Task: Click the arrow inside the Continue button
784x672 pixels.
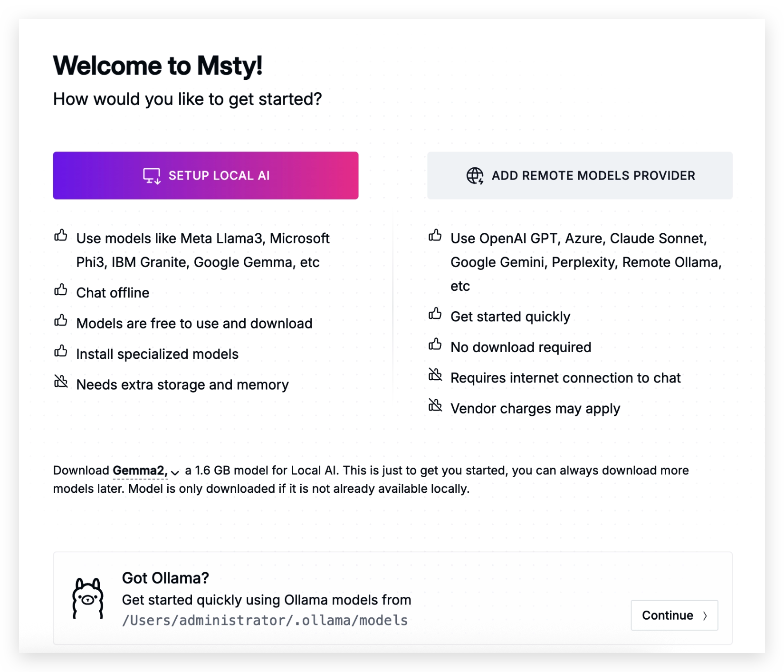Action: click(x=705, y=615)
